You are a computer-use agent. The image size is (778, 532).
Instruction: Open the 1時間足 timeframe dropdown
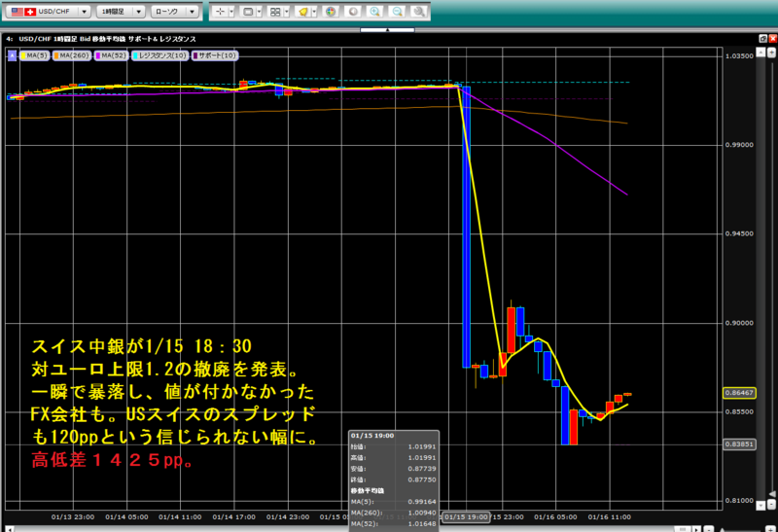(121, 12)
